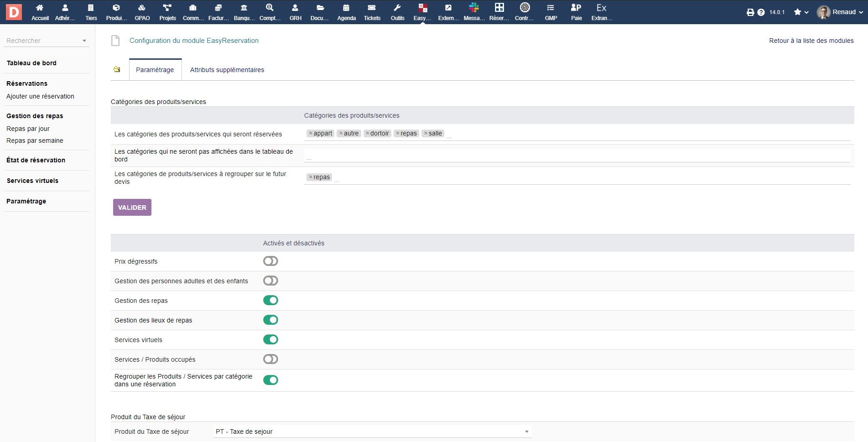Click the print icon in top bar
The image size is (868, 442).
tap(750, 12)
